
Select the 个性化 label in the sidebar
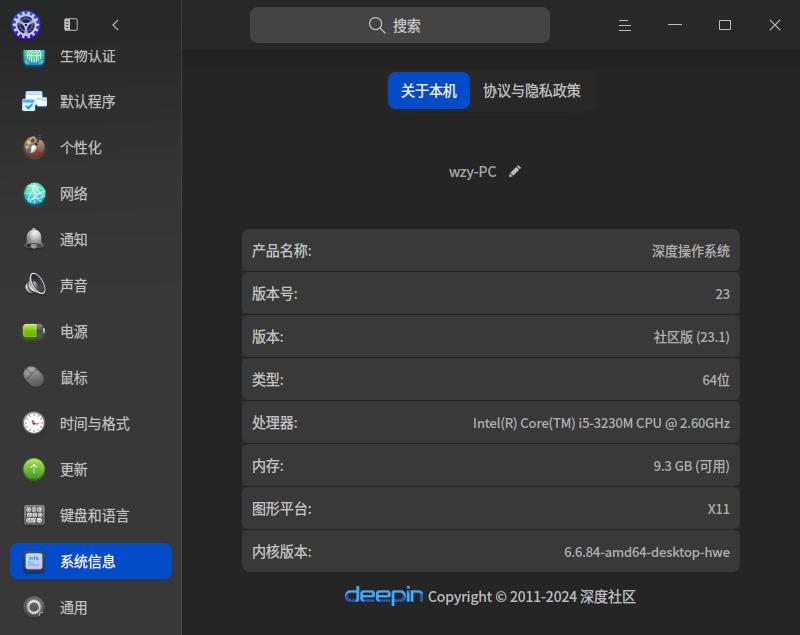81,148
